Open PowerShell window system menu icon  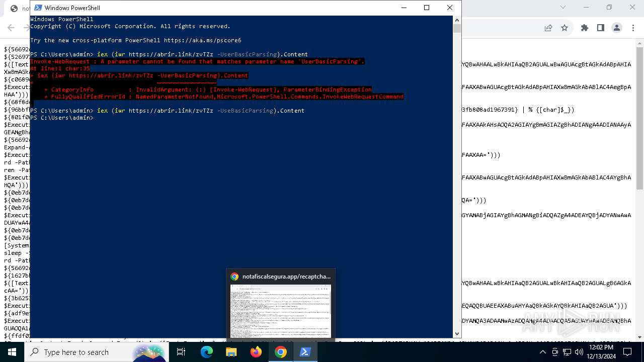coord(38,8)
